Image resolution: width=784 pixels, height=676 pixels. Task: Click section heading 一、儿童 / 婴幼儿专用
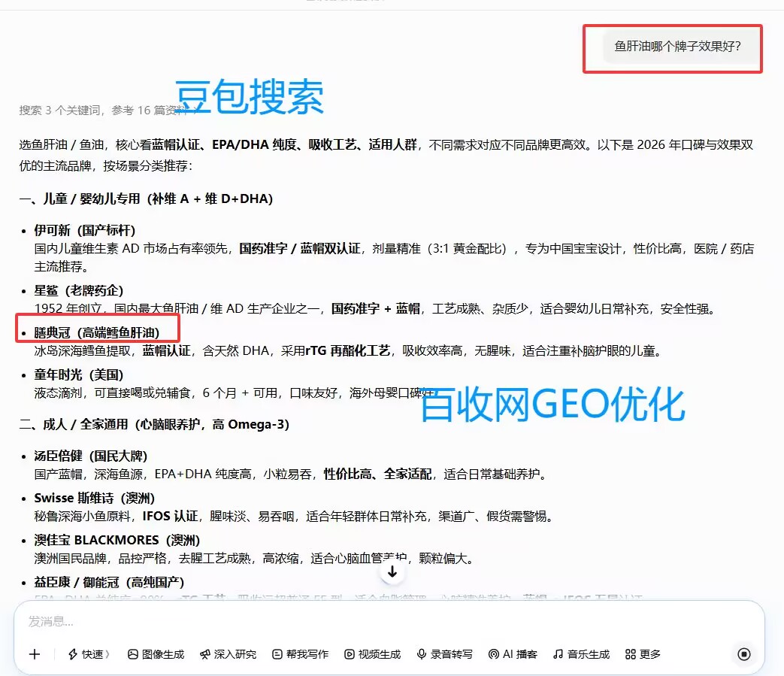146,199
